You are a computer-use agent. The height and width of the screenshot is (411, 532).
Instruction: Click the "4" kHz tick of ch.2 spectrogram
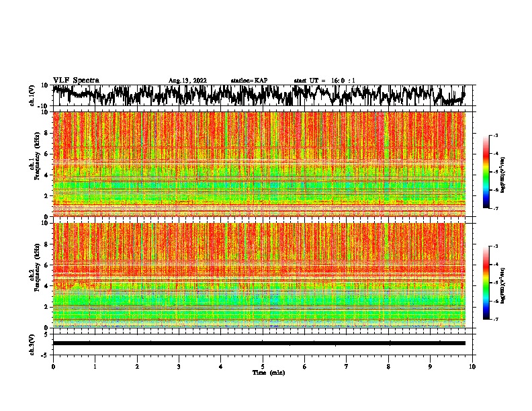pos(46,286)
